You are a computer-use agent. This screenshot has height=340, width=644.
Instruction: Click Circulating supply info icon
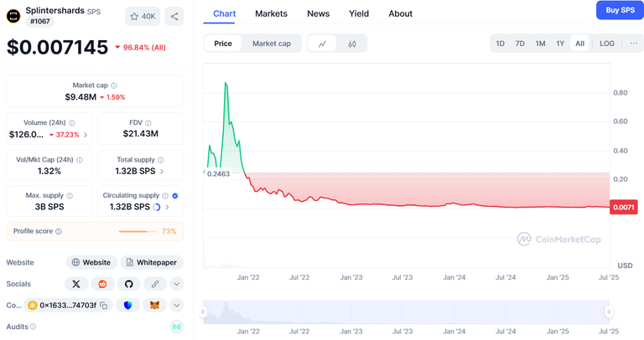pos(165,196)
